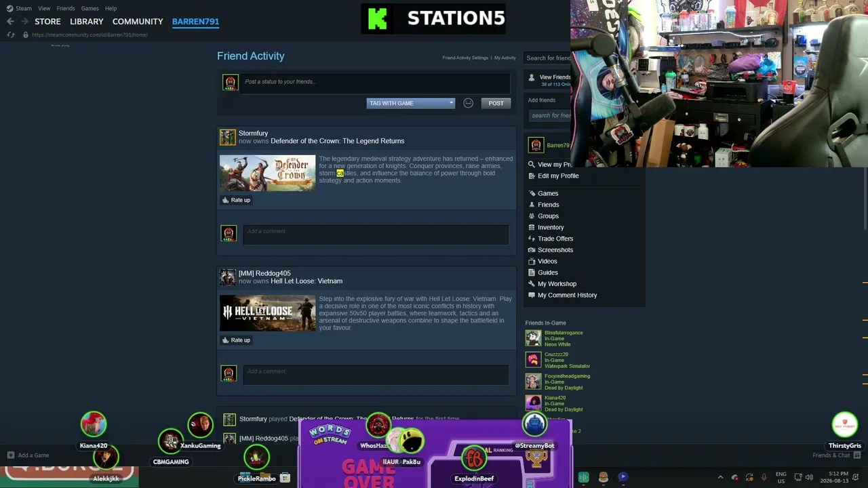Open the Friends menu in the menu bar
Viewport: 868px width, 488px height.
tap(66, 8)
